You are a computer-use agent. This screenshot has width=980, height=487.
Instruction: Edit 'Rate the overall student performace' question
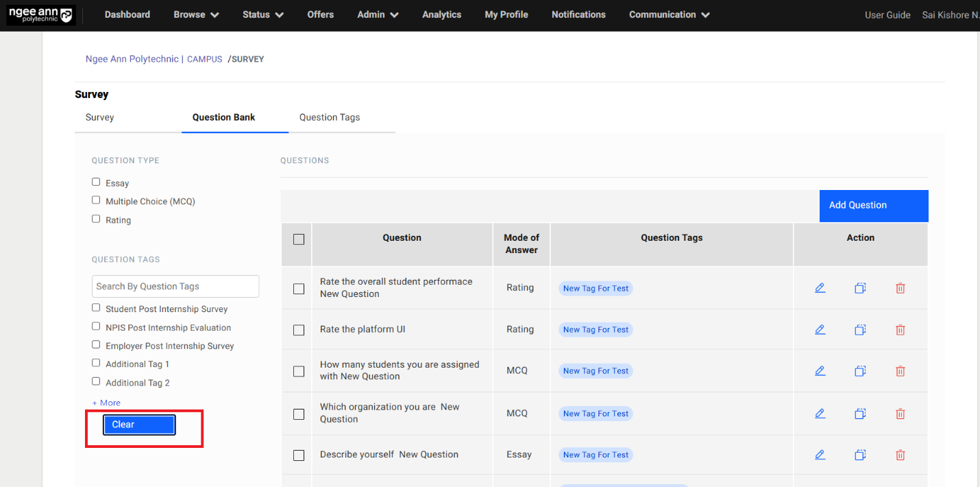[820, 288]
